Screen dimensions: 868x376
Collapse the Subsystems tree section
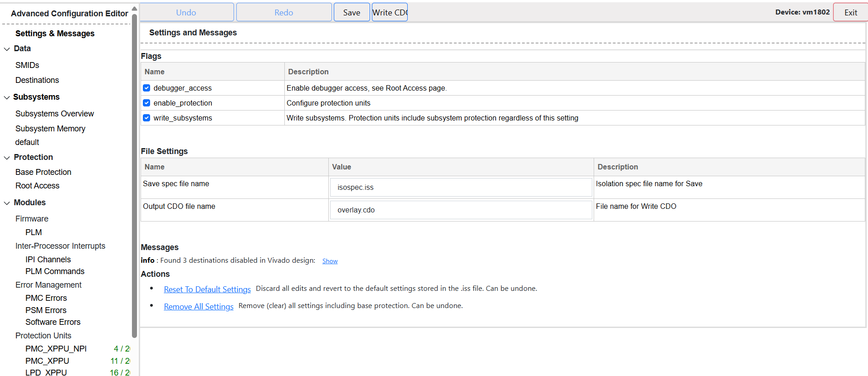(x=7, y=97)
